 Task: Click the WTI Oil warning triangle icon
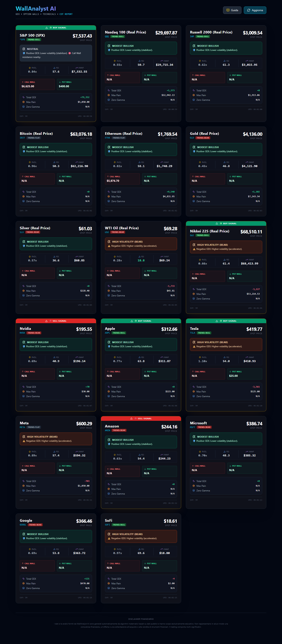(109, 246)
